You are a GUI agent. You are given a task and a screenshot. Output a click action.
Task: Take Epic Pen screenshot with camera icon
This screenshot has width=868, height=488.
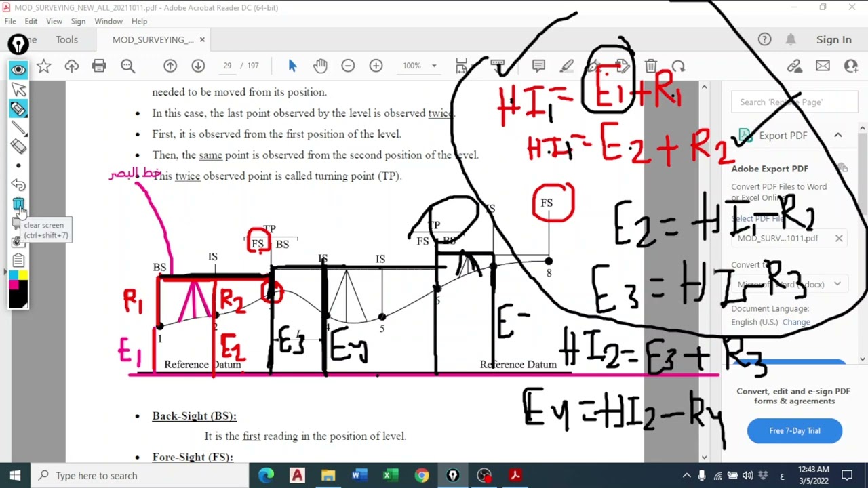pyautogui.click(x=18, y=242)
